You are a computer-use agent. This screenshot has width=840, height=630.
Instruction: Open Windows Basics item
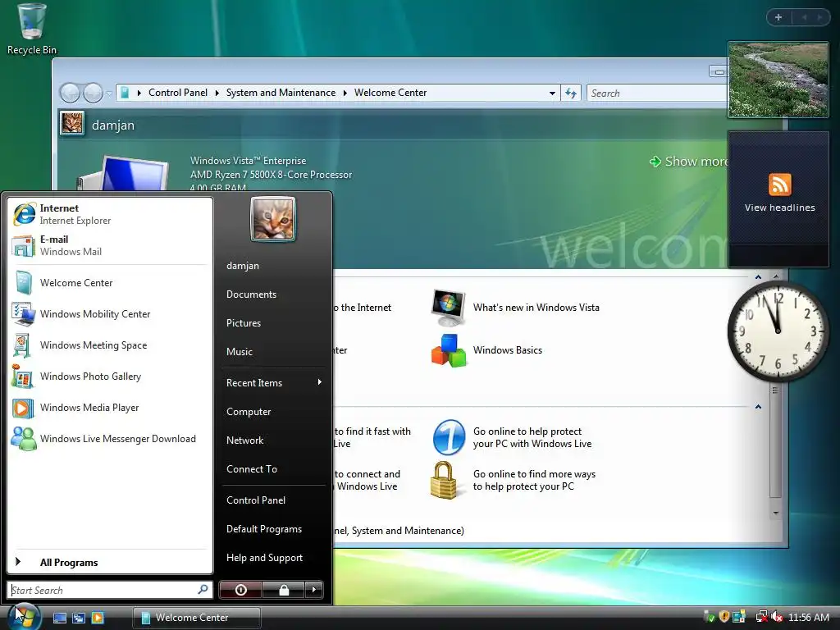tap(487, 350)
